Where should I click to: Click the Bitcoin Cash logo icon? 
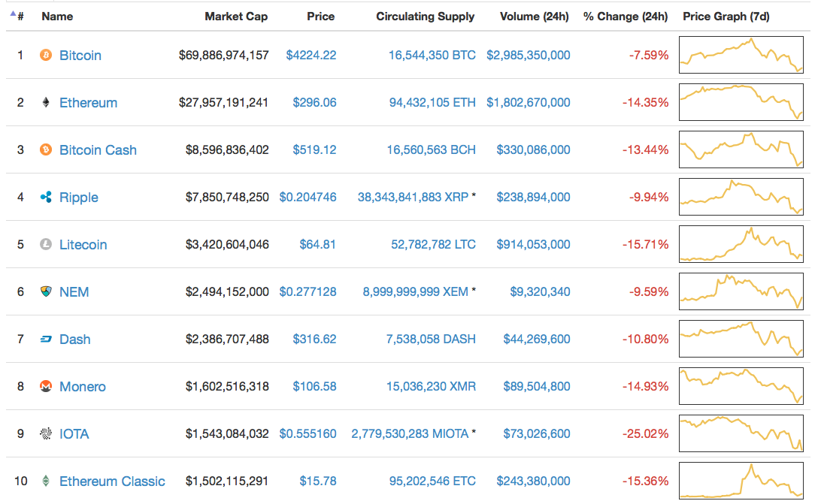(x=46, y=150)
